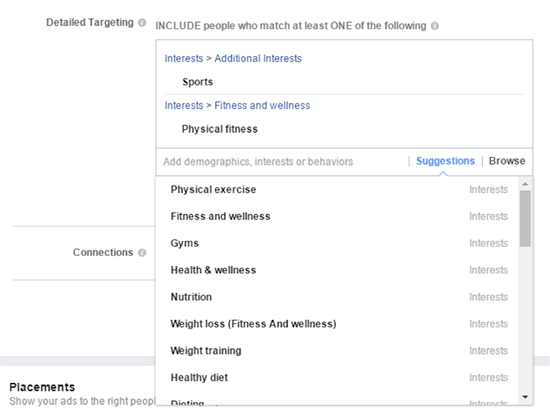Open Fitness and wellness breadcrumb link
Image resolution: width=550 pixels, height=417 pixels.
262,105
